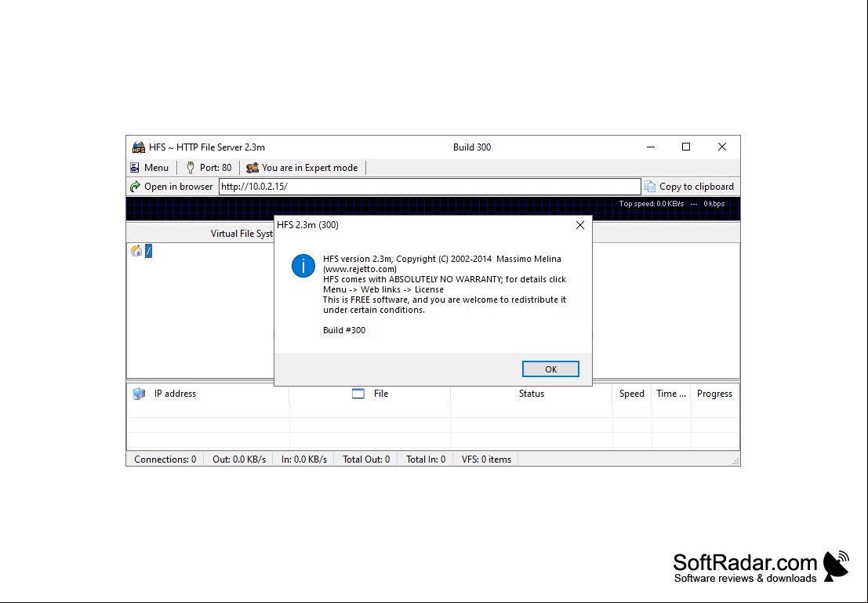This screenshot has height=603, width=868.
Task: Click the home folder icon in the file tree
Action: pos(136,251)
